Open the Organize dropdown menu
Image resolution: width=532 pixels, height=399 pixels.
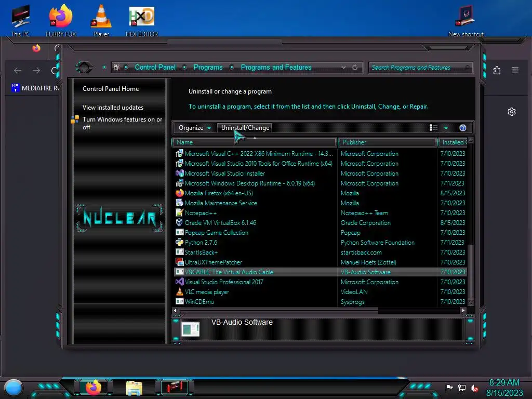click(195, 128)
